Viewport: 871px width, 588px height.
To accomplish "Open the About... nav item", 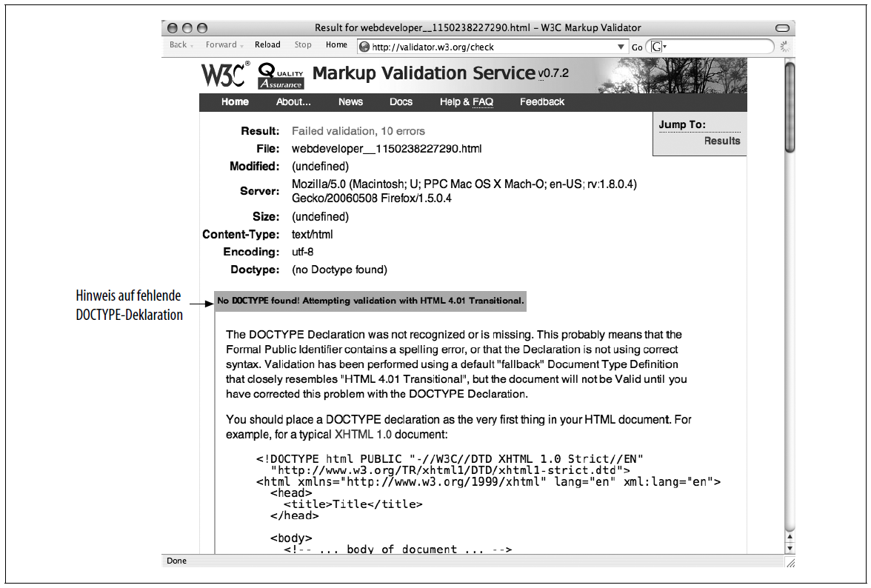I will 294,101.
